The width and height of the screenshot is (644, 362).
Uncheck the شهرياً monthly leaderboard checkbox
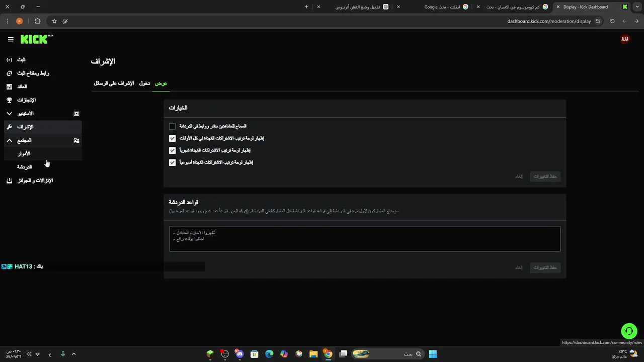click(x=173, y=150)
